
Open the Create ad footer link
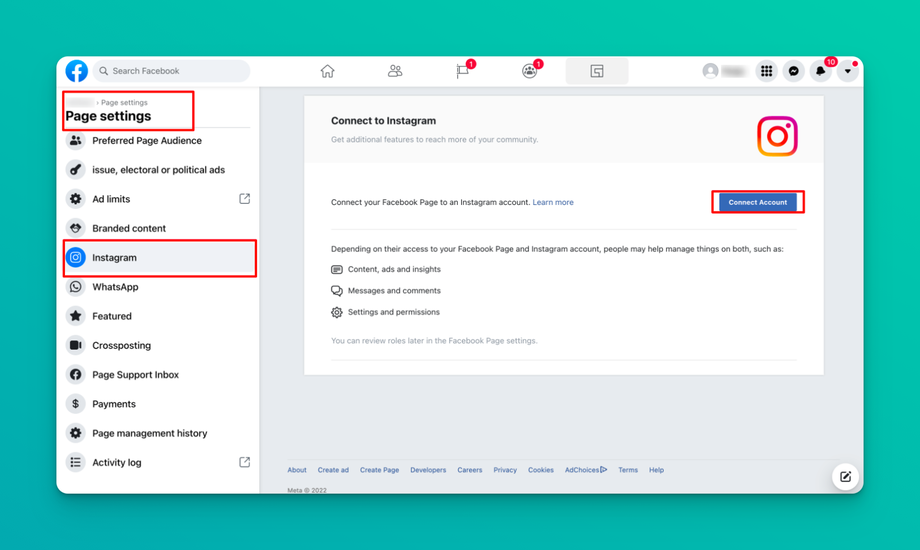coord(333,470)
